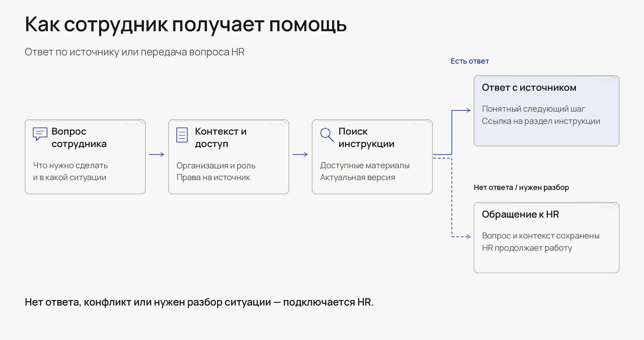Click the line Права на источник

click(x=213, y=178)
